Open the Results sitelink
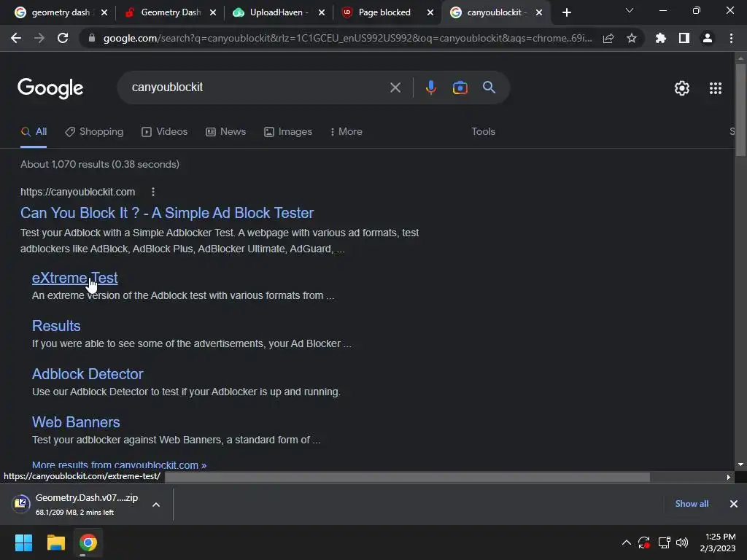Screen dimensions: 747x560 [56, 326]
